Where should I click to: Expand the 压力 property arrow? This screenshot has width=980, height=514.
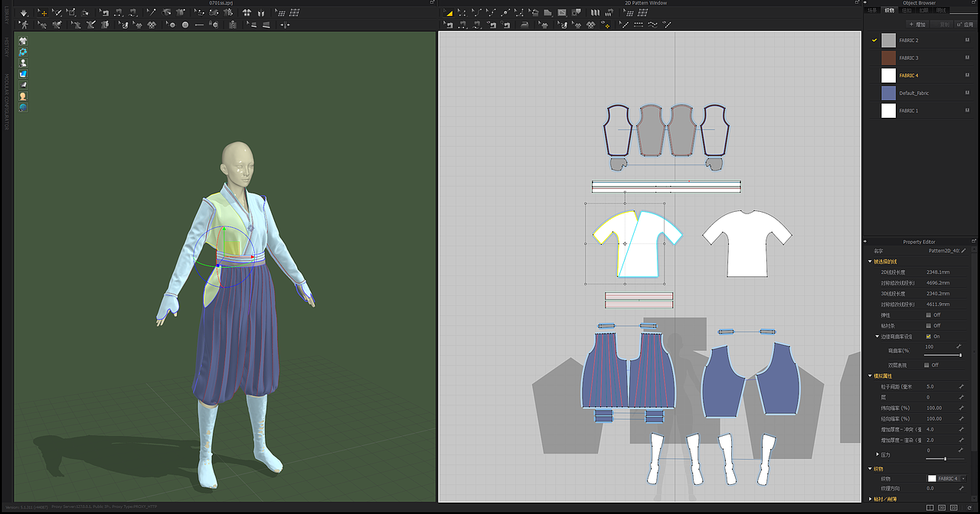(877, 454)
